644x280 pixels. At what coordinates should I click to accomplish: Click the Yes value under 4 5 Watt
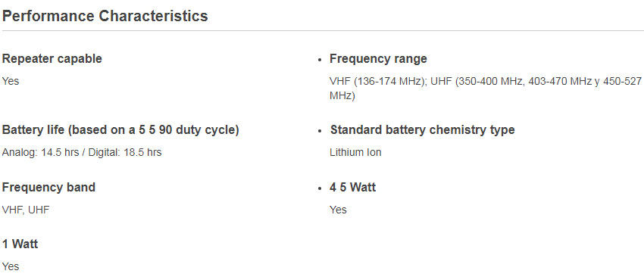339,210
